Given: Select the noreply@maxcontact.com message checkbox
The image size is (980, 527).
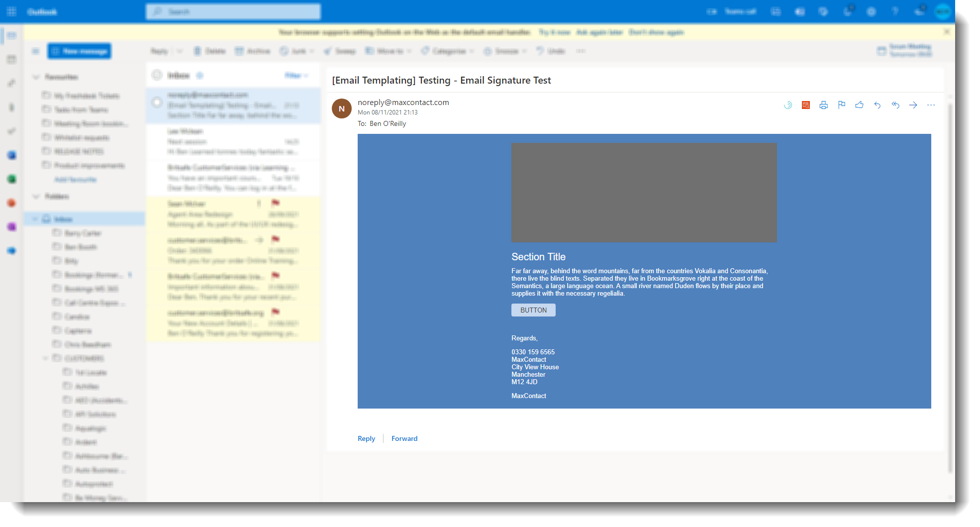Looking at the screenshot, I should tap(157, 103).
